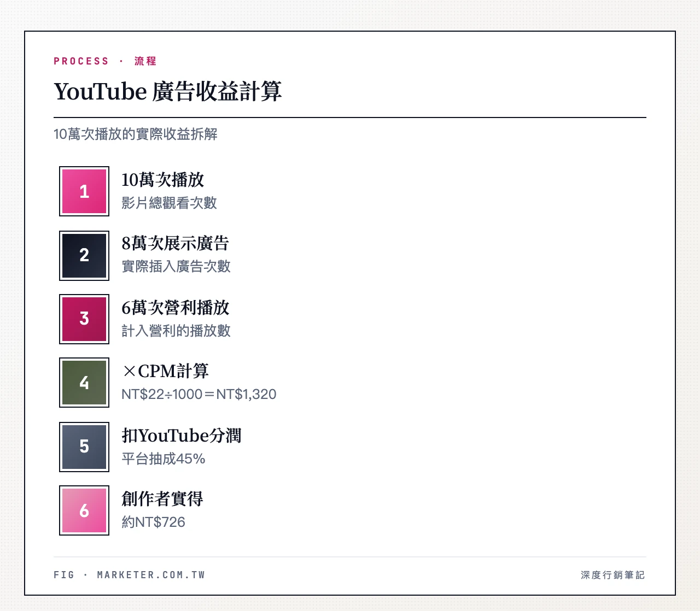Click the pink step 1 number box
700x611 pixels.
click(84, 191)
